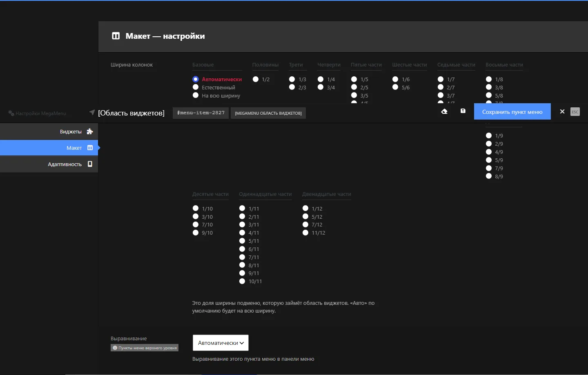Select the 11/12 width radio

pyautogui.click(x=305, y=233)
